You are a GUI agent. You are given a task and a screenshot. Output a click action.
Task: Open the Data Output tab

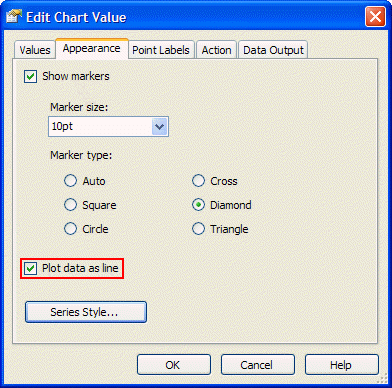pyautogui.click(x=273, y=50)
